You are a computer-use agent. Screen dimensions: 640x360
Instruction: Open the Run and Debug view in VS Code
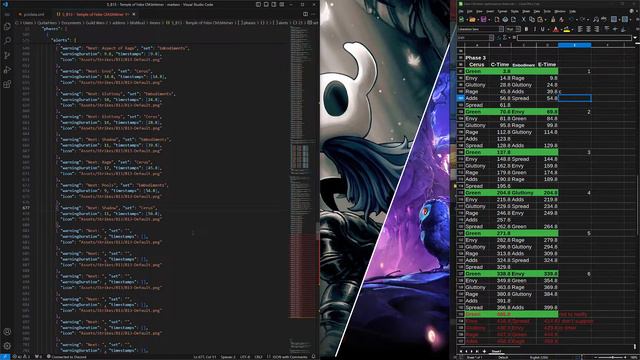(7, 70)
